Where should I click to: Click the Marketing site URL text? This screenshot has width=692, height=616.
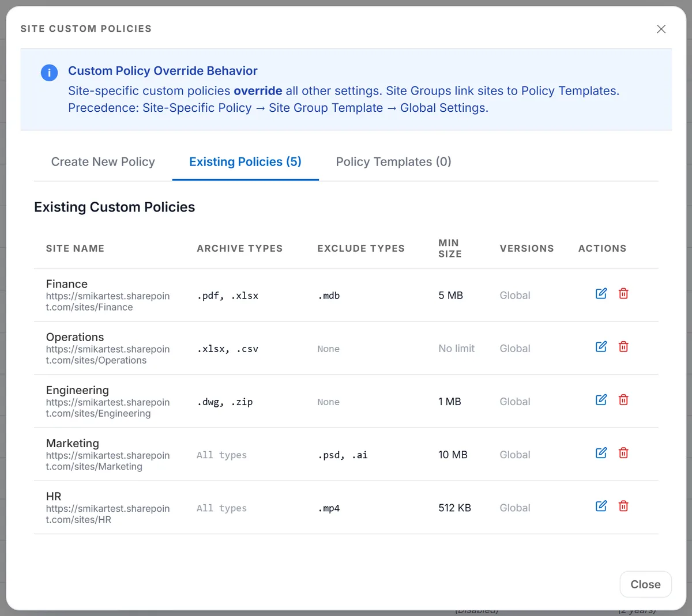click(x=108, y=460)
